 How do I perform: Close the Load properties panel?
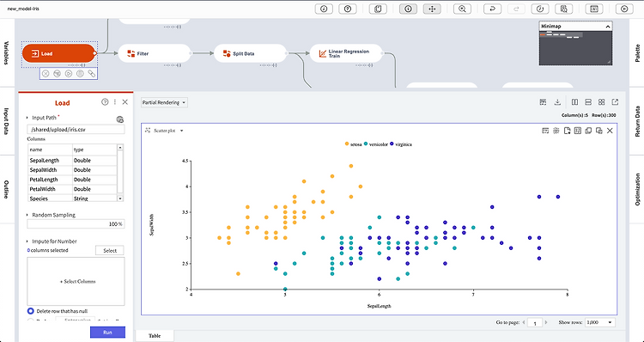(x=125, y=102)
